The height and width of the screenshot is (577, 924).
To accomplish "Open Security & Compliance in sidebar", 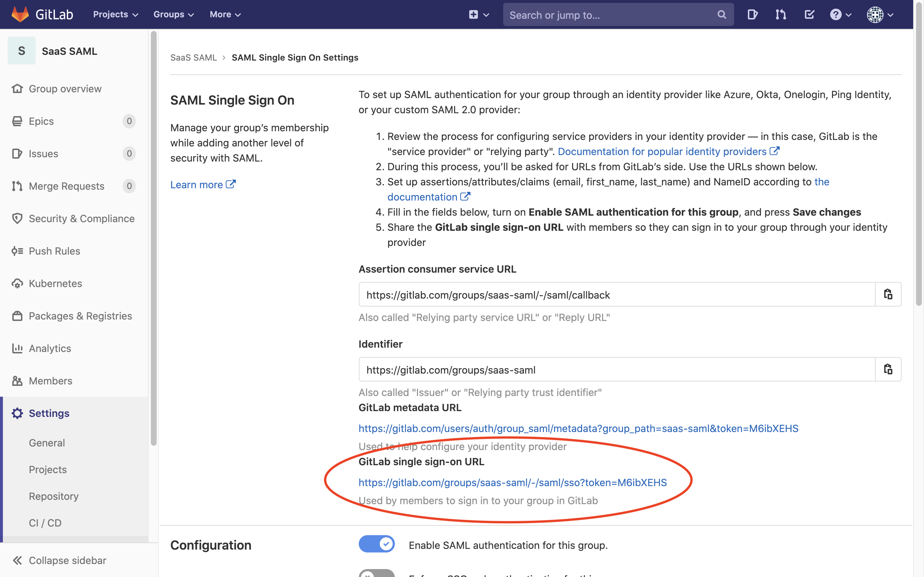I will 81,219.
